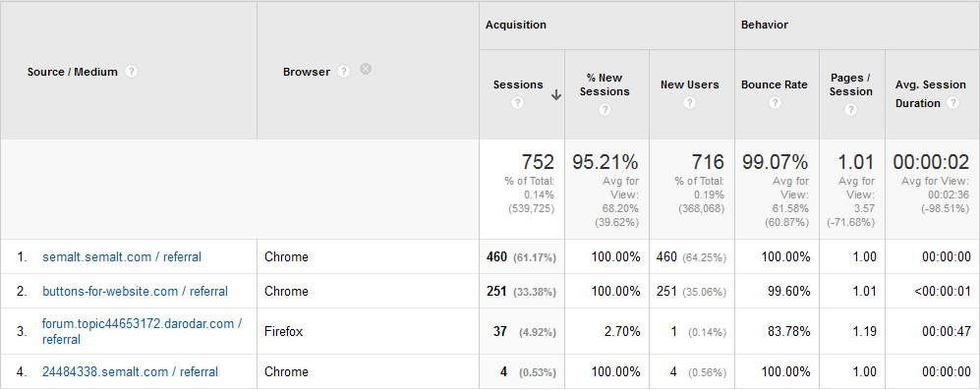Click help icon under Bounce Rate

pos(775,104)
